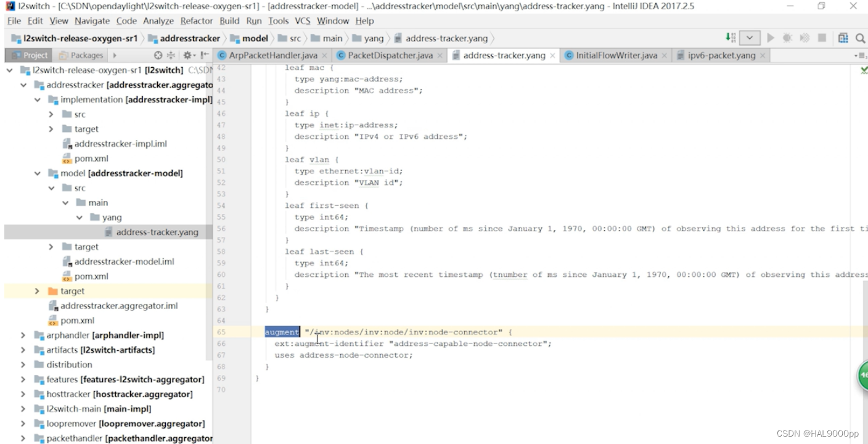
Task: Expand the hosttracker module node
Action: point(23,394)
